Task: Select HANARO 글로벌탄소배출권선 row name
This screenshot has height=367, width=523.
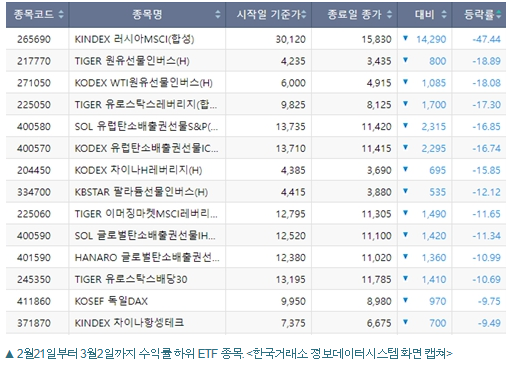Action: coord(147,258)
